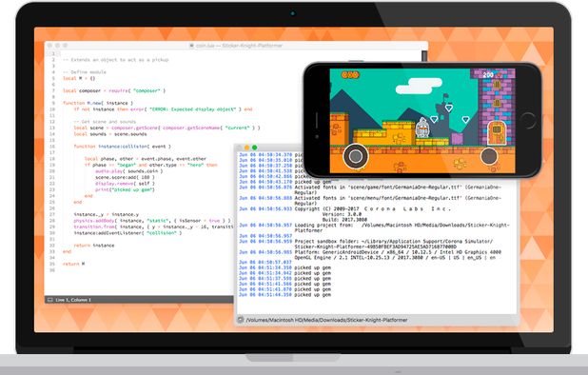Click the console path /Volumes/Macintosh HD text
The height and width of the screenshot is (375, 588).
pyautogui.click(x=326, y=320)
